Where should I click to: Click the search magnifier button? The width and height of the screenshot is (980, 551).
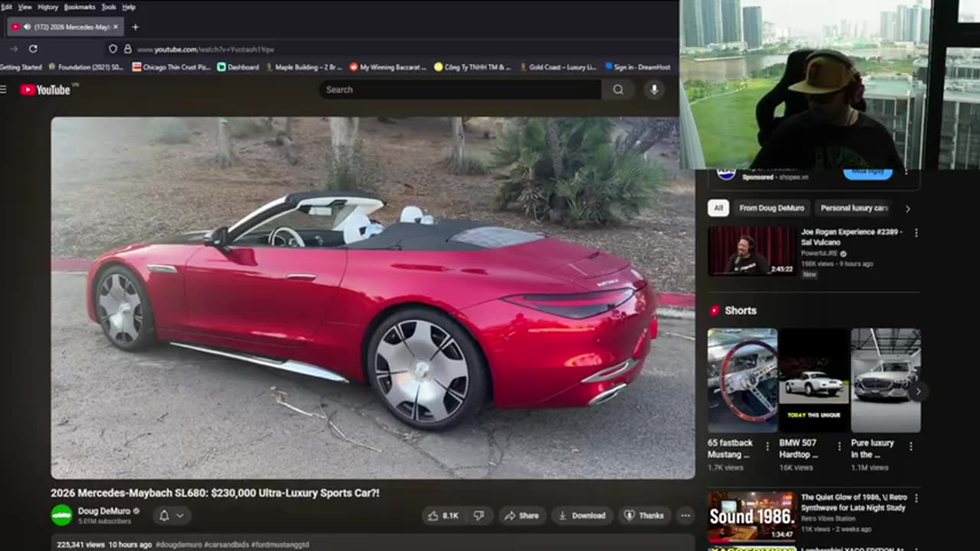tap(618, 90)
